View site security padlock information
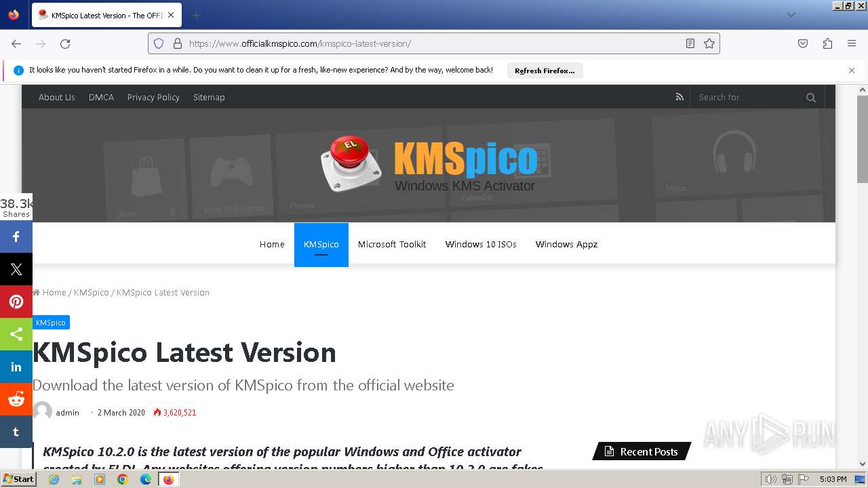The width and height of the screenshot is (868, 488). tap(178, 43)
